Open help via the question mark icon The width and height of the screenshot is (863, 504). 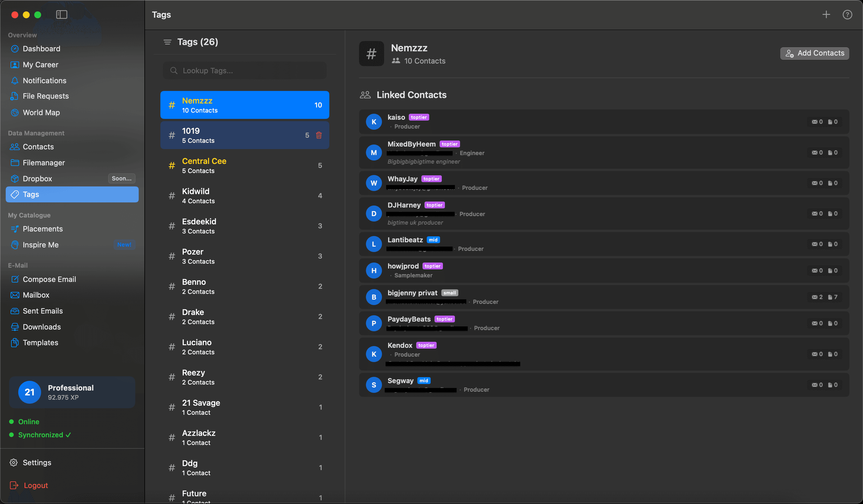[848, 14]
